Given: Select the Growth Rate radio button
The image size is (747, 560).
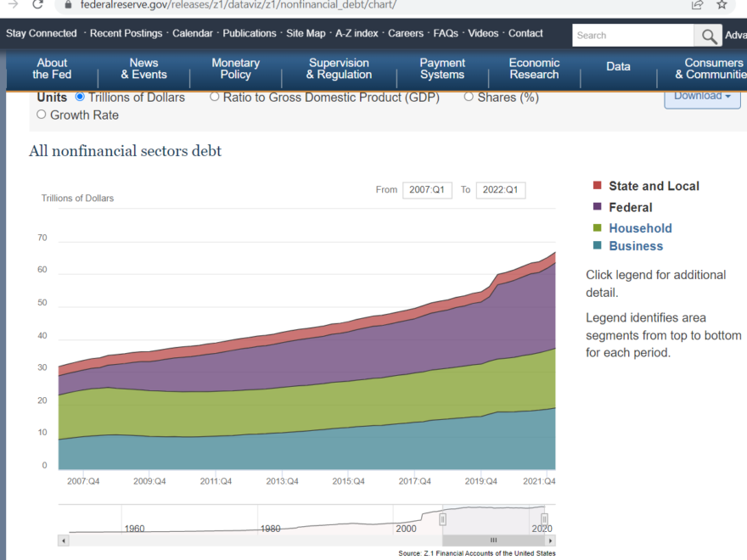Looking at the screenshot, I should 42,115.
